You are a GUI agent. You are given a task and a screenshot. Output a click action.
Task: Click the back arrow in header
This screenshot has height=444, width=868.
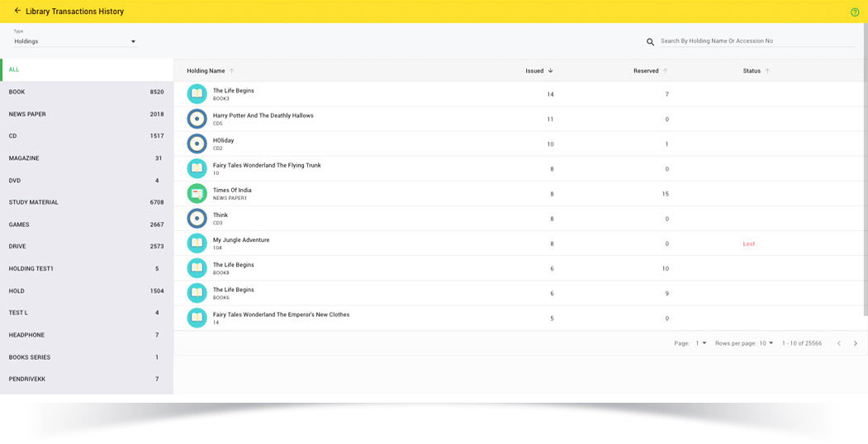17,11
